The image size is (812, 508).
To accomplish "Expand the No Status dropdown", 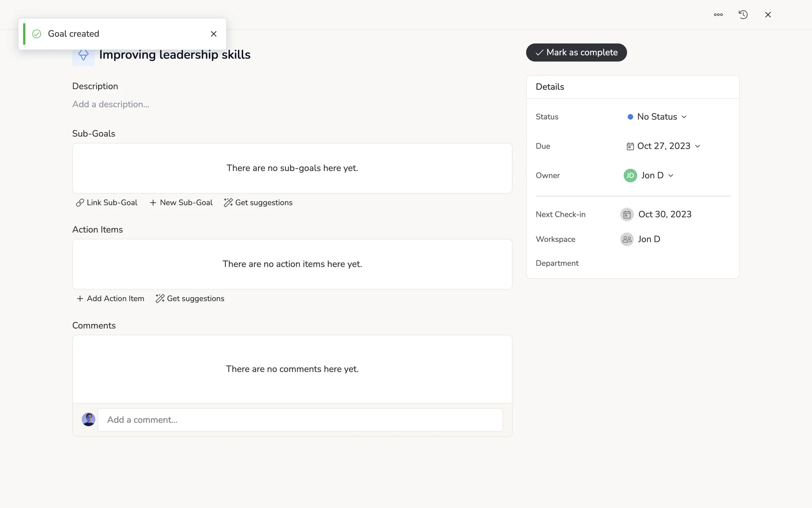I will 657,117.
